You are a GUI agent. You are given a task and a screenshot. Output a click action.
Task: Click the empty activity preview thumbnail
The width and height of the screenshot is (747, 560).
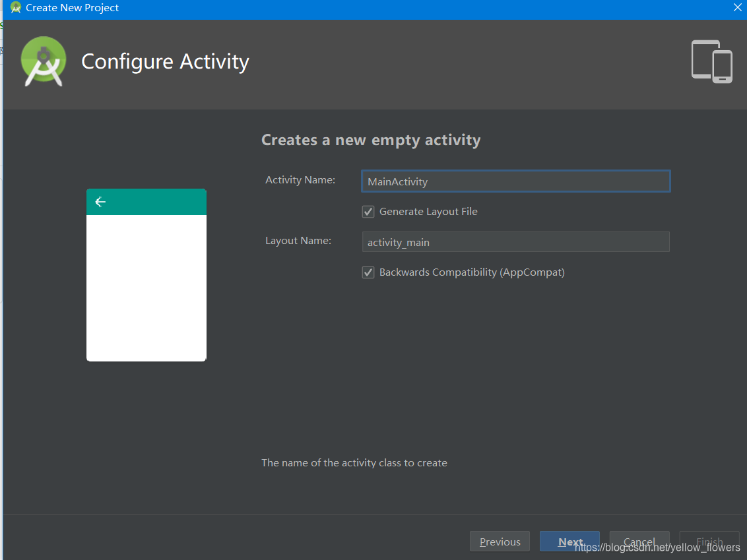[146, 275]
